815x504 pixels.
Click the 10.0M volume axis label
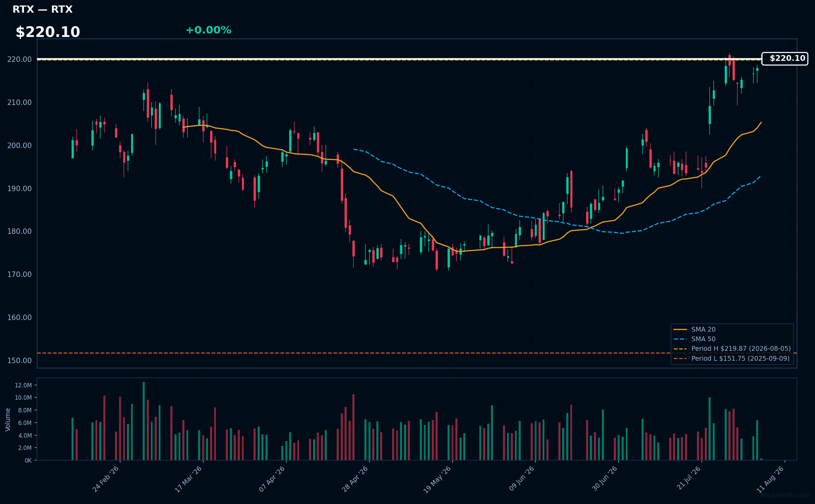pos(23,398)
